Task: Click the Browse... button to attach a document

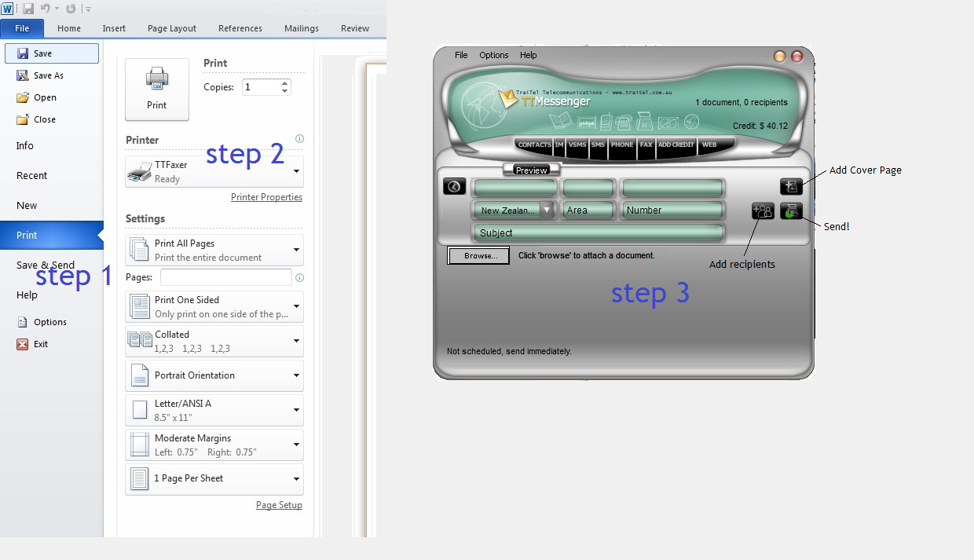Action: 478,256
